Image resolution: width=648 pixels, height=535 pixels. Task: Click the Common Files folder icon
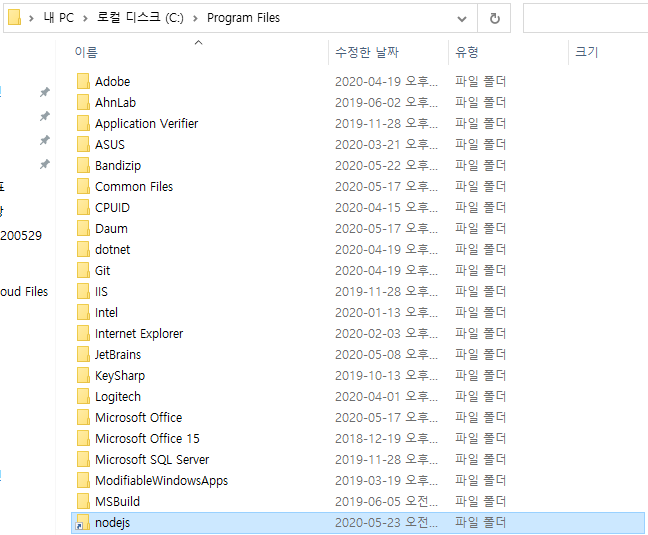coord(83,187)
